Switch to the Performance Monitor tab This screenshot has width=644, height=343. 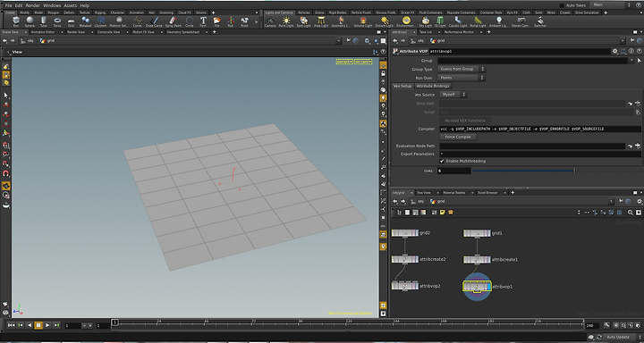click(459, 31)
